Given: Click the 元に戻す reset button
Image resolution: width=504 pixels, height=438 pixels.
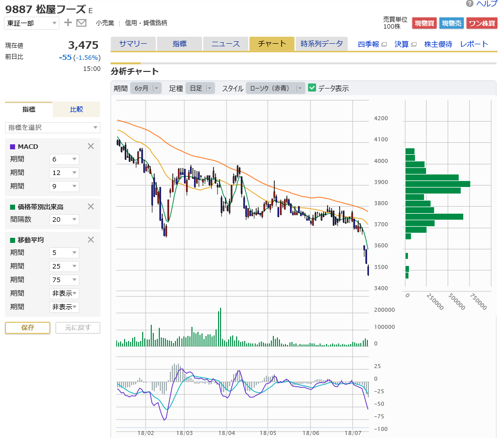Looking at the screenshot, I should [78, 328].
